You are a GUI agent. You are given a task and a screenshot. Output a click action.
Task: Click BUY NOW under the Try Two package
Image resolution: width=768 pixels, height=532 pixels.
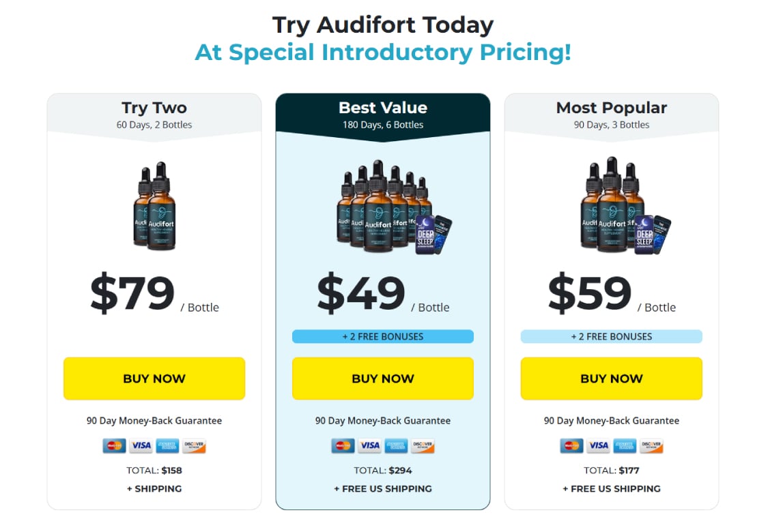coord(154,379)
